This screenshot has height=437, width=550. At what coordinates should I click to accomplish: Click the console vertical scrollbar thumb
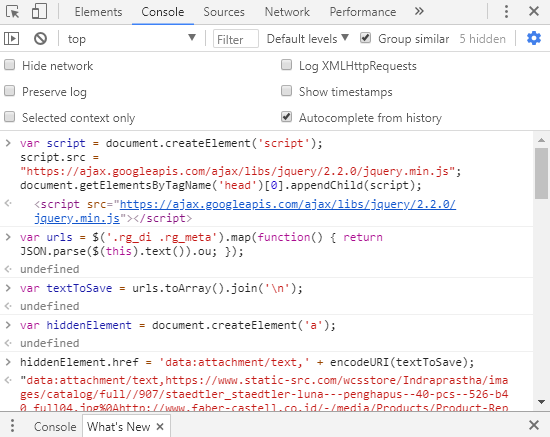point(541,173)
